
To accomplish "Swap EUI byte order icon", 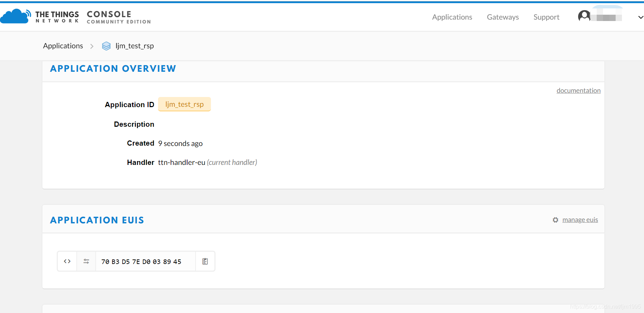I will pyautogui.click(x=86, y=261).
